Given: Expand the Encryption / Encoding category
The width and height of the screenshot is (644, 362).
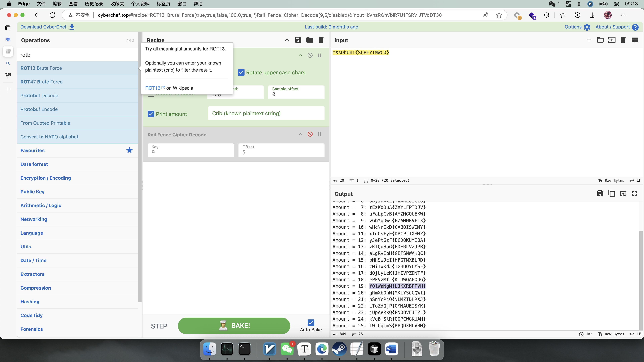Looking at the screenshot, I should tap(77, 178).
